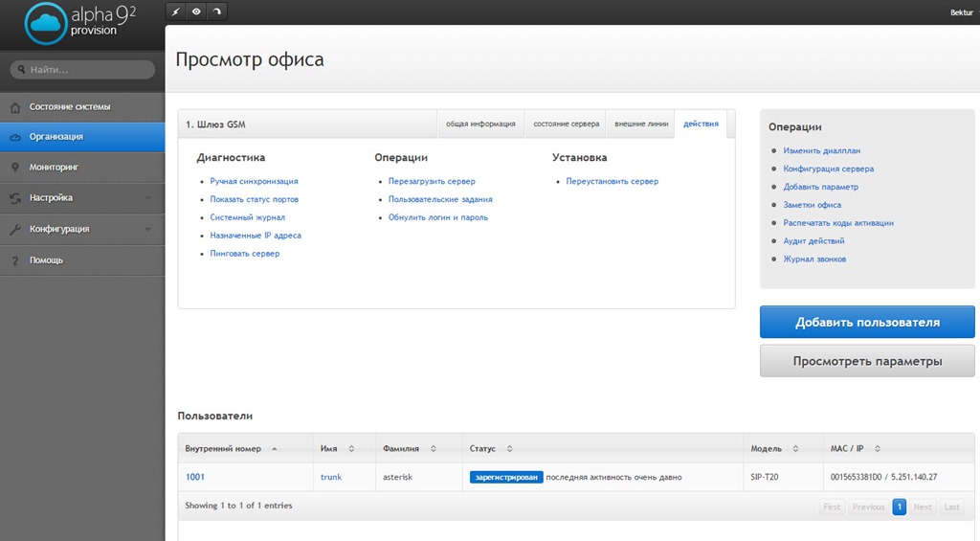
Task: Open the Мониторинг sidebar section
Action: [x=82, y=168]
